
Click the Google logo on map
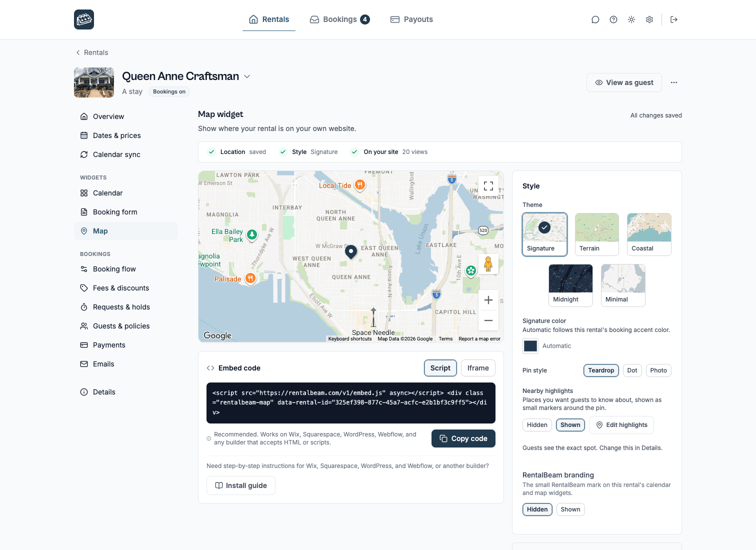point(217,335)
